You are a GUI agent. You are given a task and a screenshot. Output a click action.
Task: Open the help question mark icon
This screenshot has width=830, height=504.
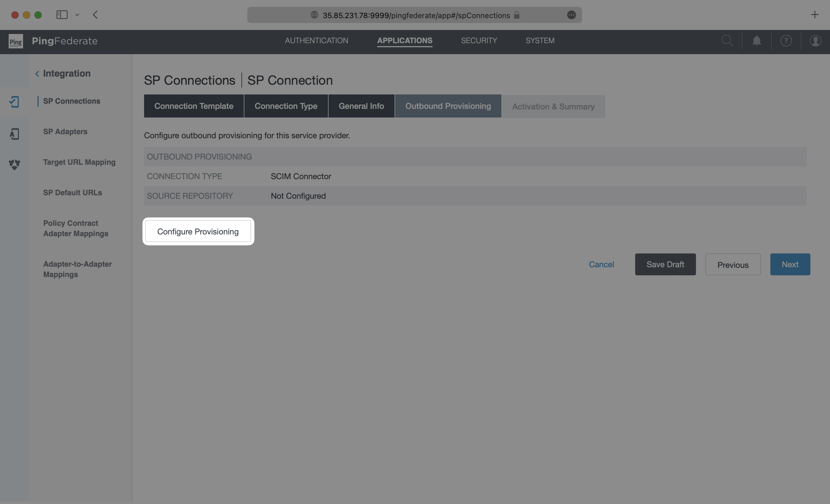tap(786, 41)
